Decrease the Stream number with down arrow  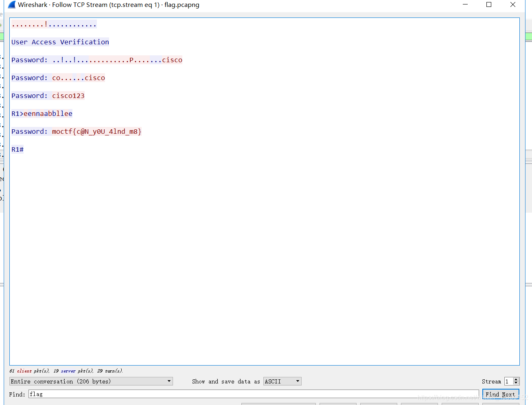click(x=516, y=383)
